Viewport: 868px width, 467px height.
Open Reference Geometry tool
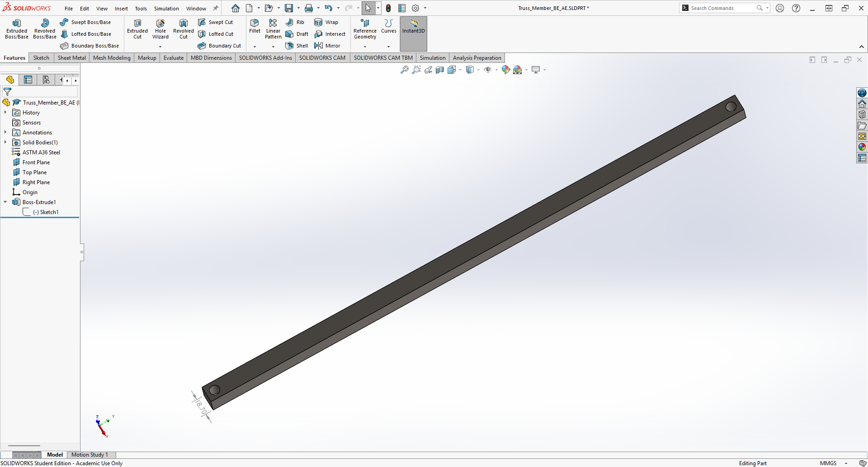(x=365, y=29)
